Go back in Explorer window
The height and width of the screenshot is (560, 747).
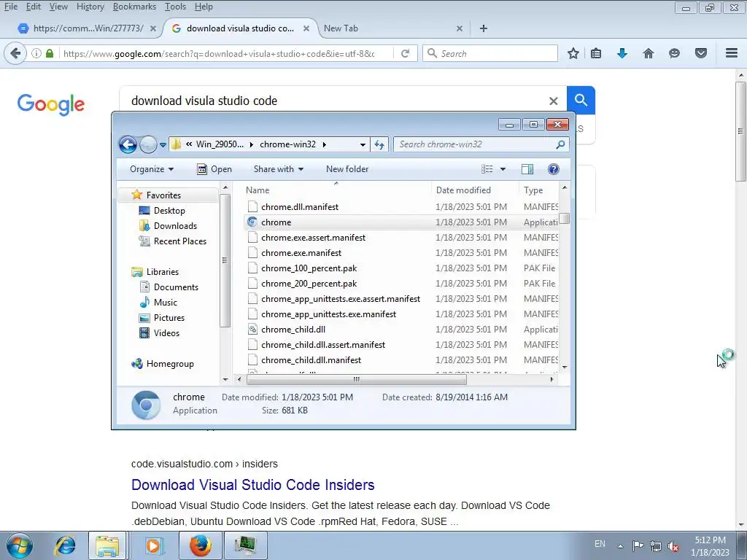pos(128,144)
